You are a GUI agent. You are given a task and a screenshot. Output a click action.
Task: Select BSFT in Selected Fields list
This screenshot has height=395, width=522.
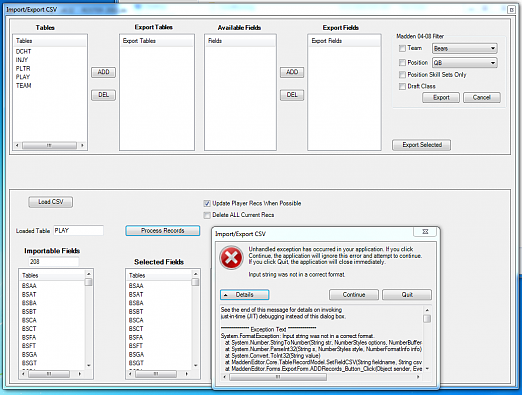(136, 346)
